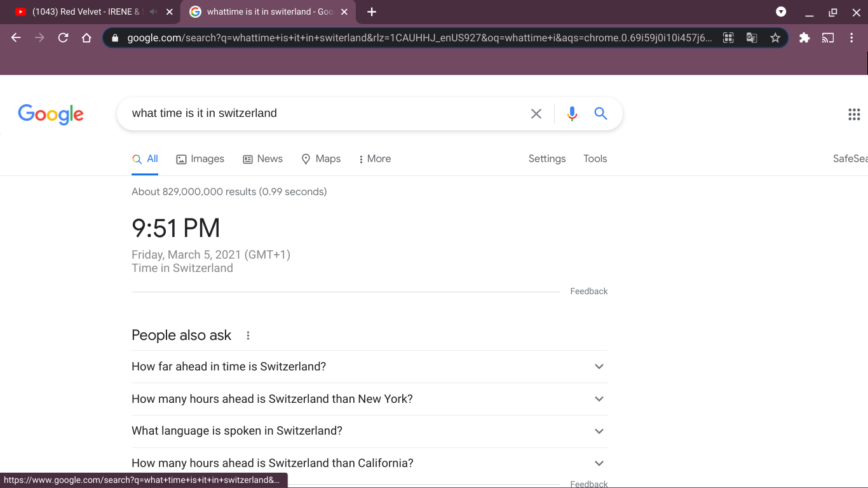Expand "How far ahead in time is Switzerland?"
This screenshot has height=488, width=868.
pos(370,367)
